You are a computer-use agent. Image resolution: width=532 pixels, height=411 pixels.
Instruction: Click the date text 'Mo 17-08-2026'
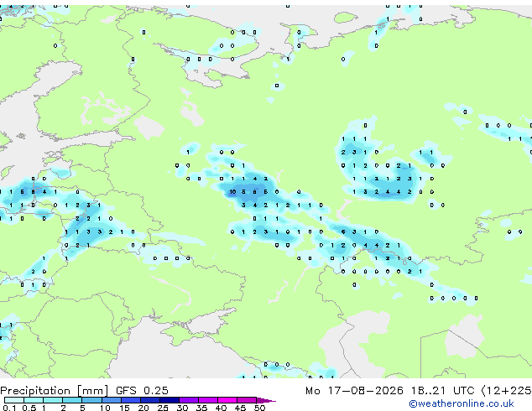pyautogui.click(x=354, y=391)
